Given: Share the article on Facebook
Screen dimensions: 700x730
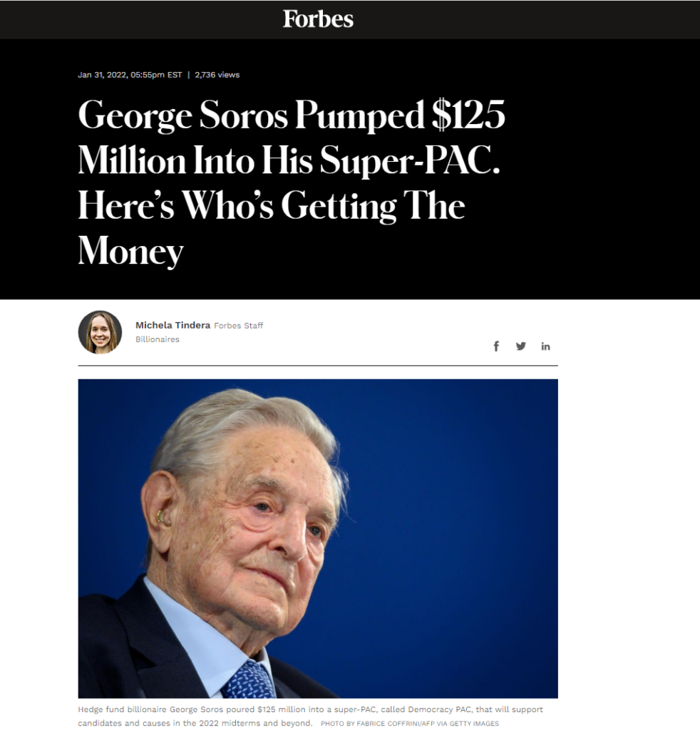Looking at the screenshot, I should tap(496, 346).
